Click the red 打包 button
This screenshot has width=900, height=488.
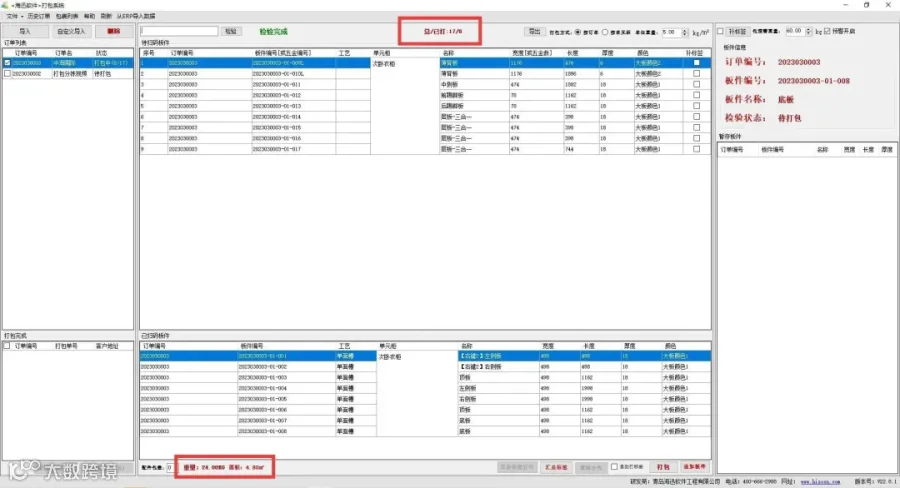663,467
